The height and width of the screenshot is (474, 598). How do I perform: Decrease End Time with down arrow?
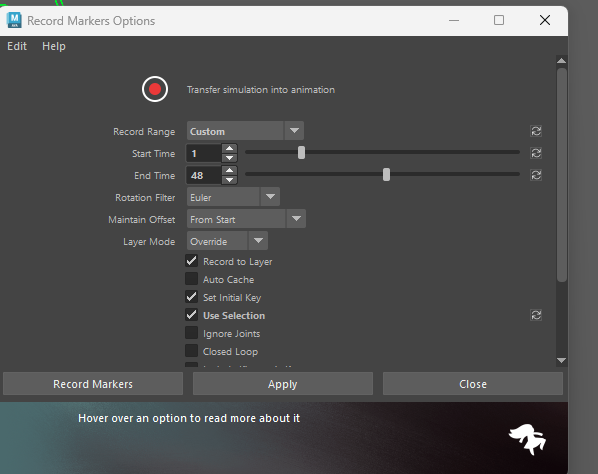(230, 180)
